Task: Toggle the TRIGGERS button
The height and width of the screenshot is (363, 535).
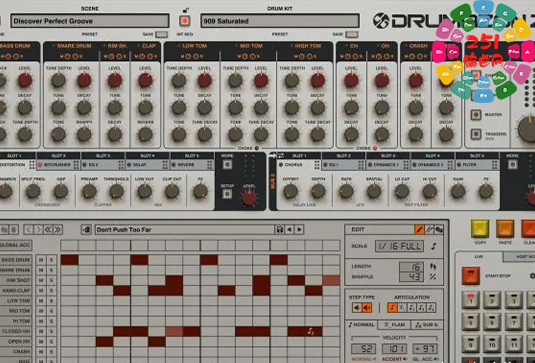Action: coord(476,134)
